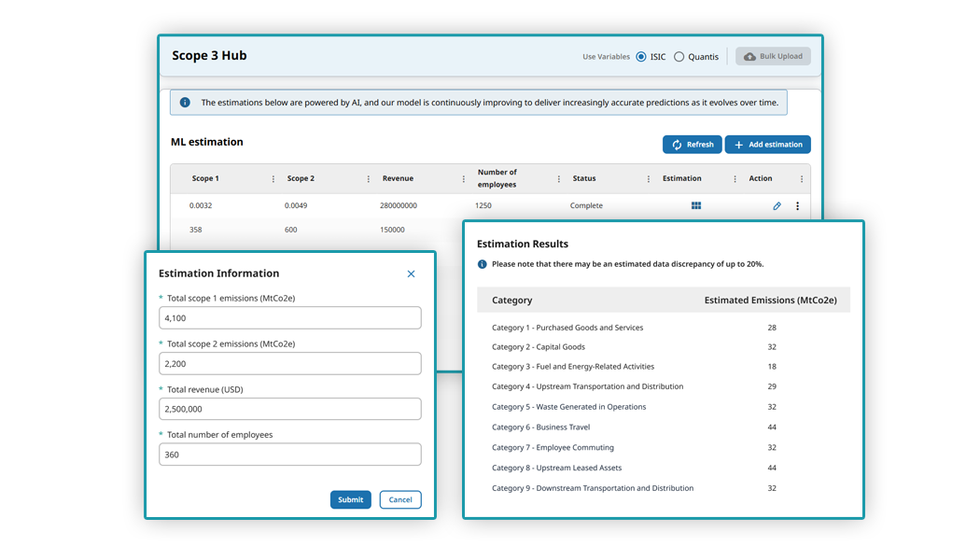
Task: Open the Revenue column options menu
Action: [464, 178]
